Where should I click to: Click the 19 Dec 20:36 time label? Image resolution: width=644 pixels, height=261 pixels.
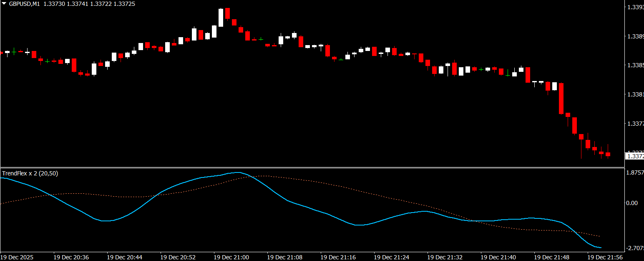(x=71, y=257)
